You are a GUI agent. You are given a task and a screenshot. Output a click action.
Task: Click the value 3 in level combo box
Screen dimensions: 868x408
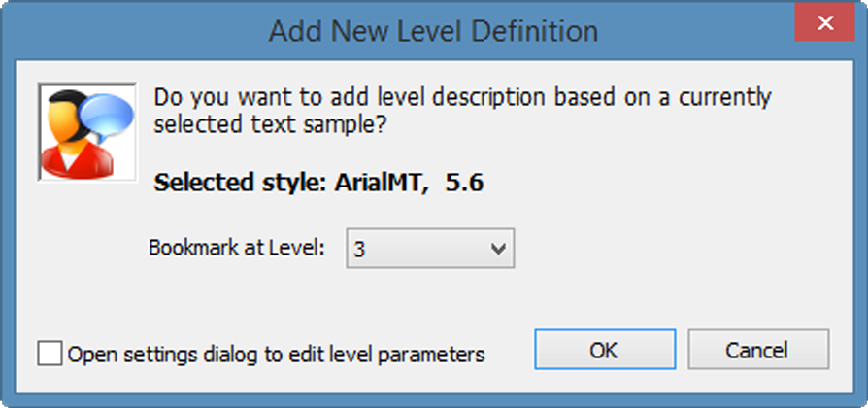360,249
